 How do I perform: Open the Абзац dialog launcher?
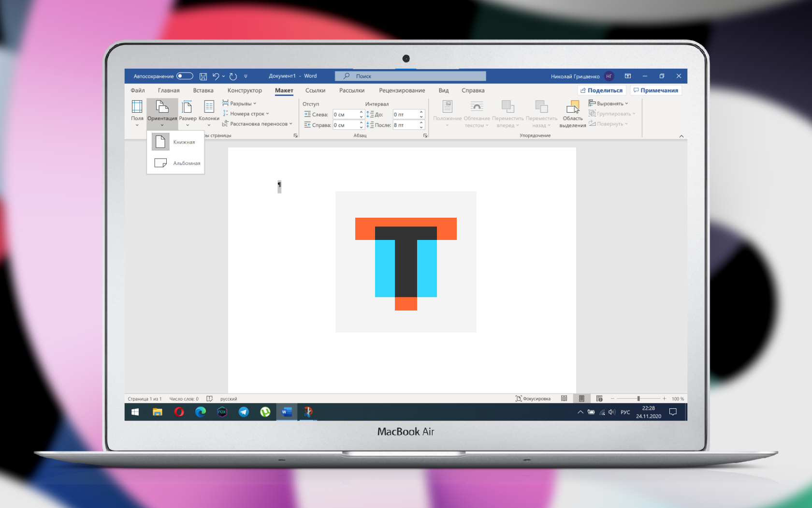(425, 135)
